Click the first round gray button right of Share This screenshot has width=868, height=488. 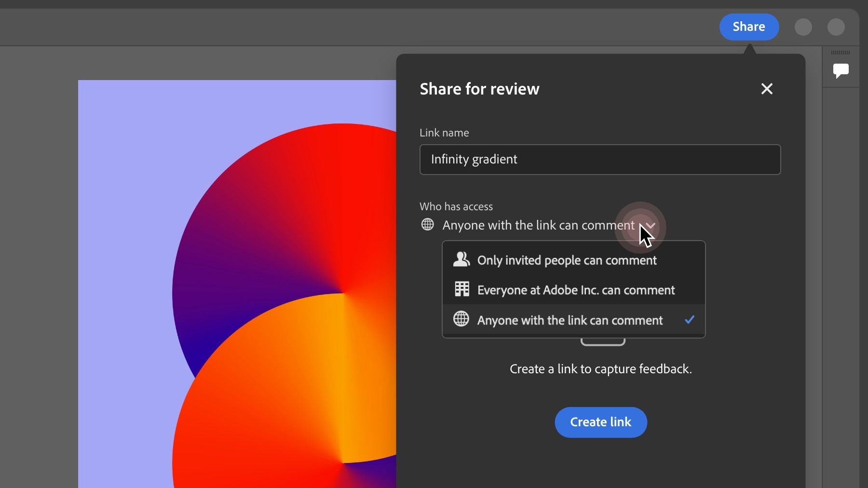tap(803, 27)
